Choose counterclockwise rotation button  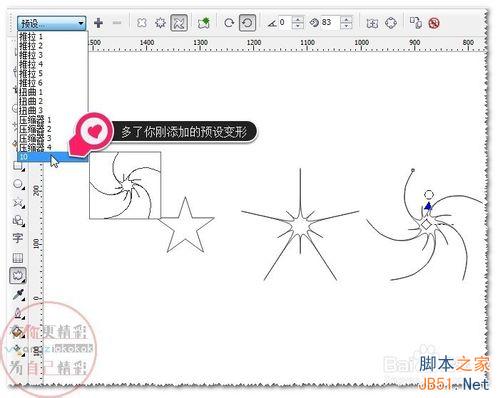click(x=247, y=23)
